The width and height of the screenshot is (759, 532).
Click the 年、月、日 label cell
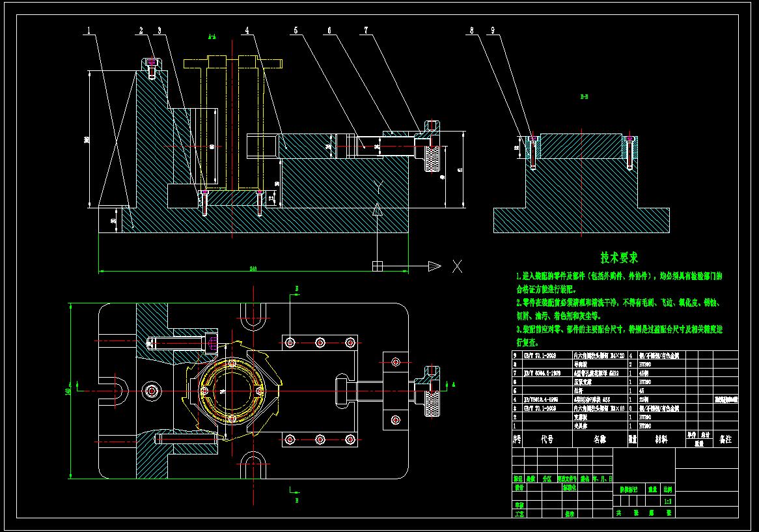point(603,479)
